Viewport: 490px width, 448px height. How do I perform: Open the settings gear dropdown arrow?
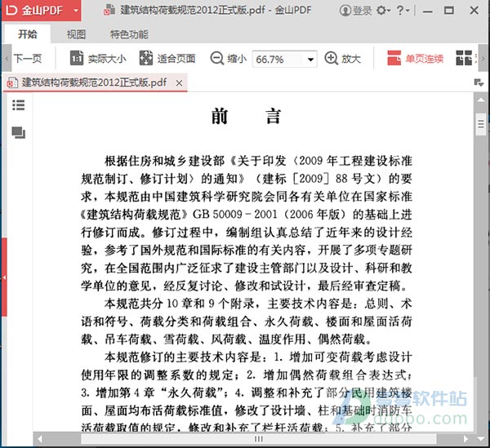coord(389,11)
